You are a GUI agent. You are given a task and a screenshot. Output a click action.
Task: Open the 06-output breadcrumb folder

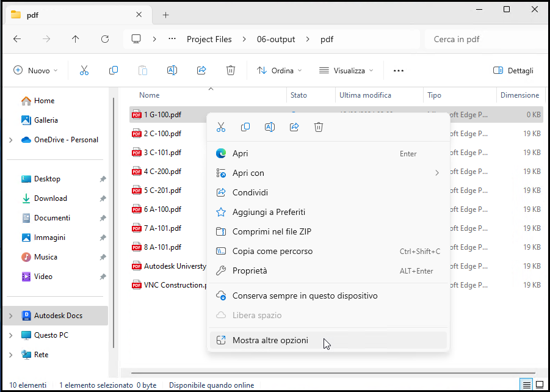click(x=275, y=38)
